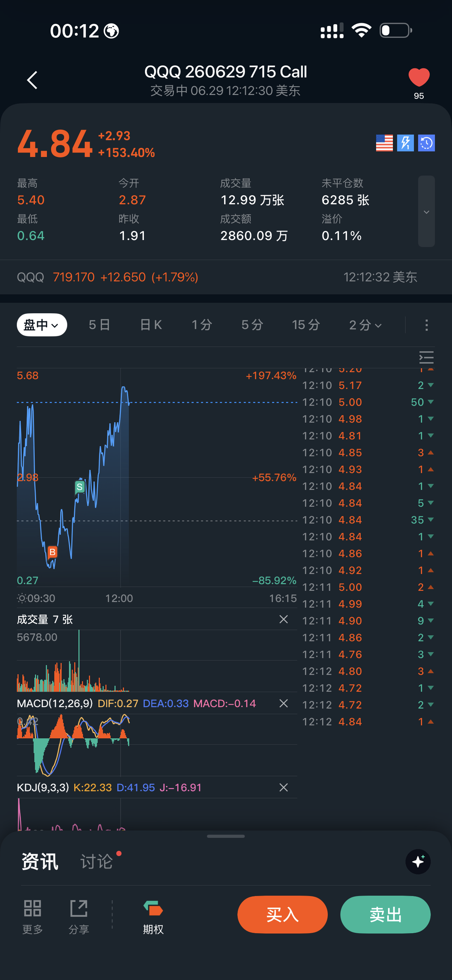Tap the bottom sheet drag handle
This screenshot has height=980, width=452.
[x=226, y=836]
